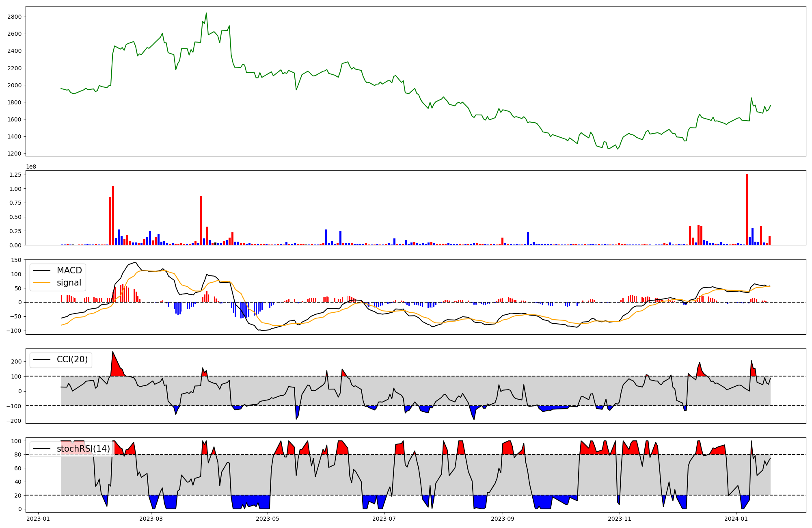Click the tallest red volume bar
The width and height of the screenshot is (812, 528).
click(x=747, y=209)
